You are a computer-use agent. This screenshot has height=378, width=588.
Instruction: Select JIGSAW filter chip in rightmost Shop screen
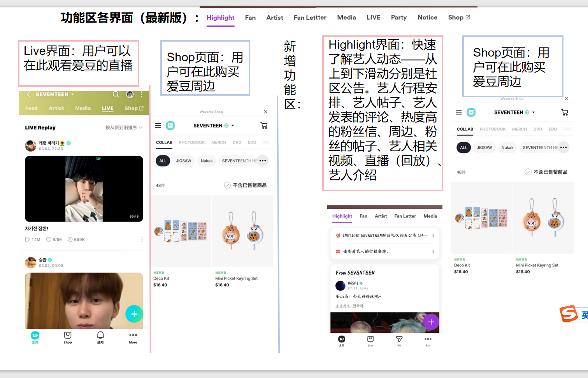click(484, 147)
